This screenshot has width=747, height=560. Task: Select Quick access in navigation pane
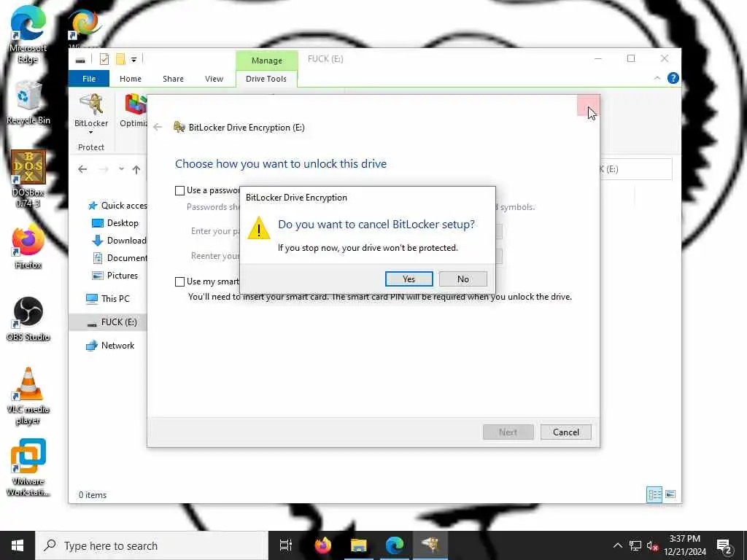[117, 205]
